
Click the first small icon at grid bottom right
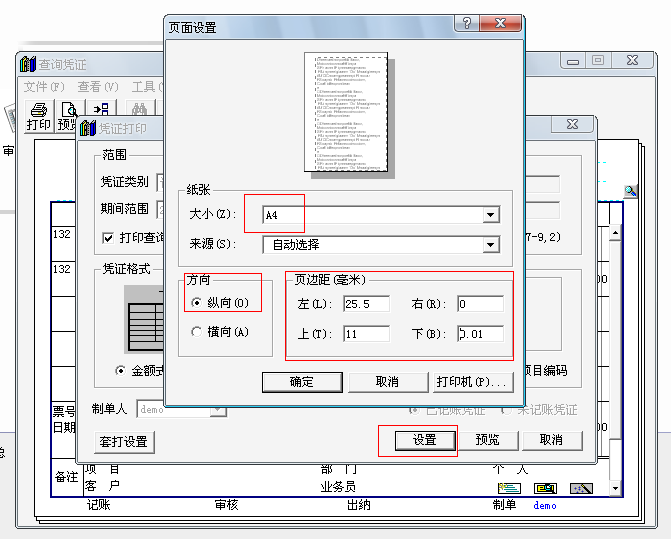pyautogui.click(x=510, y=488)
